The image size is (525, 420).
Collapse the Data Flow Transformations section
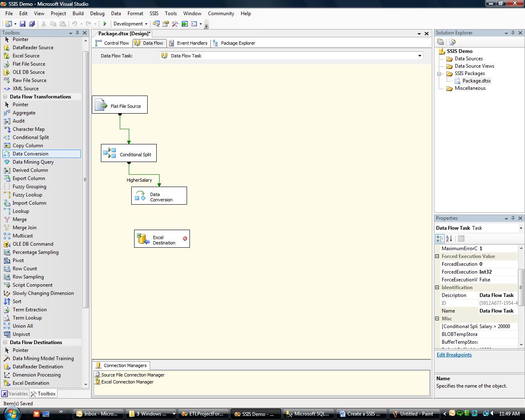5,97
